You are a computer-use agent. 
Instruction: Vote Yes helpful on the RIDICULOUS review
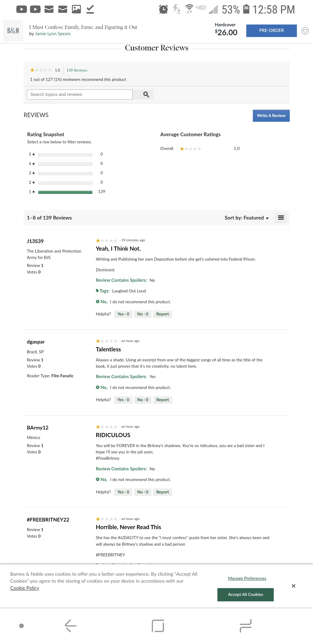click(x=123, y=492)
